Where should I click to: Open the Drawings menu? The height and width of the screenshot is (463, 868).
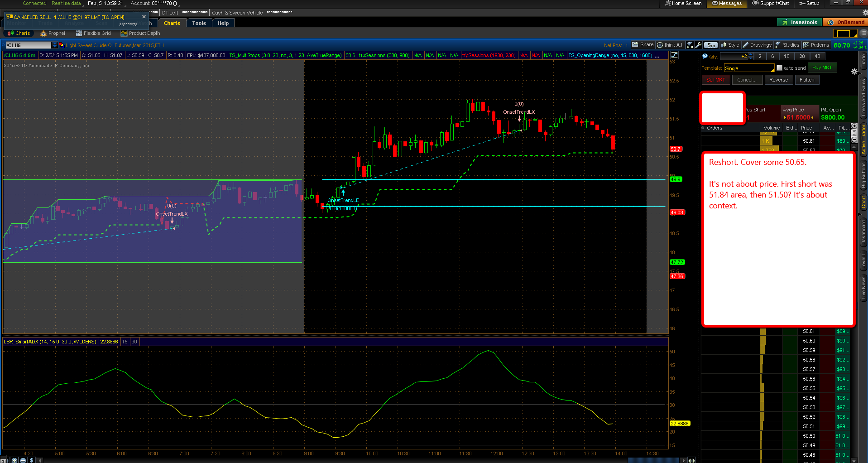757,45
